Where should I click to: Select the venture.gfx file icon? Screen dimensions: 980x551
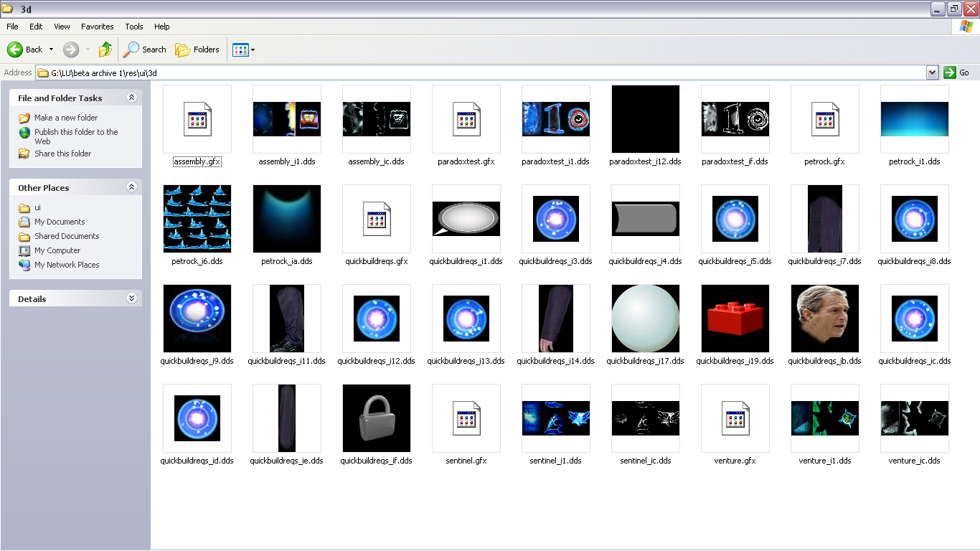735,418
